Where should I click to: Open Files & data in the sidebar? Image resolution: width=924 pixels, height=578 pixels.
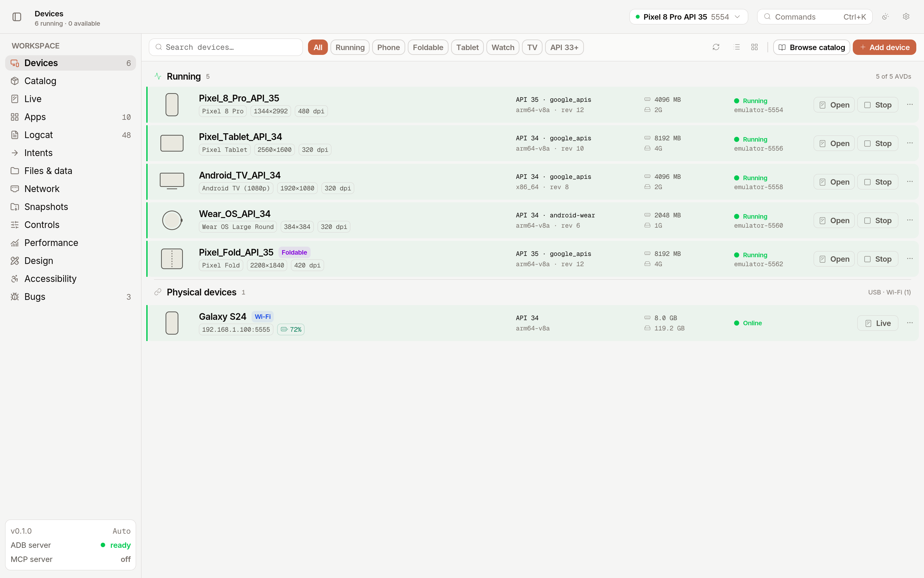(x=71, y=171)
